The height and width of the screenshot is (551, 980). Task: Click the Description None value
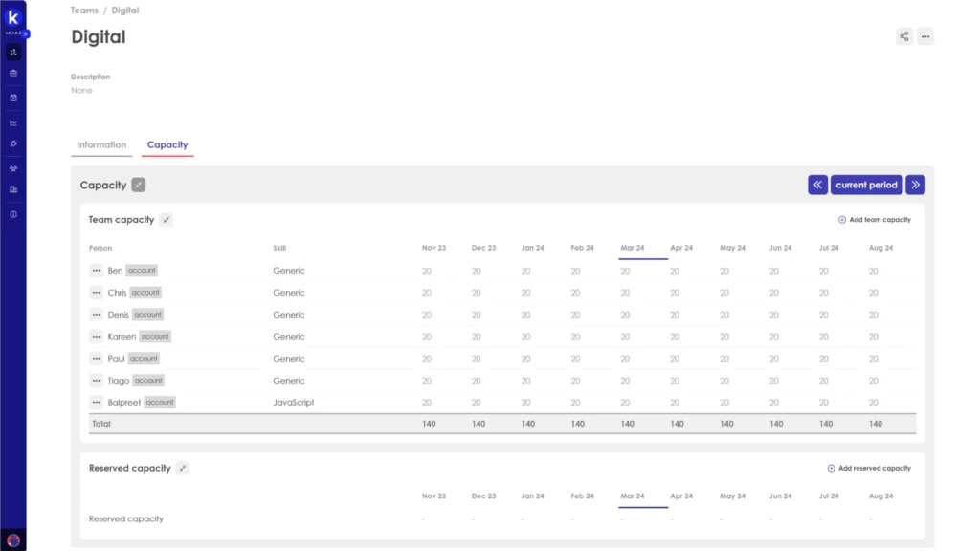click(x=81, y=91)
